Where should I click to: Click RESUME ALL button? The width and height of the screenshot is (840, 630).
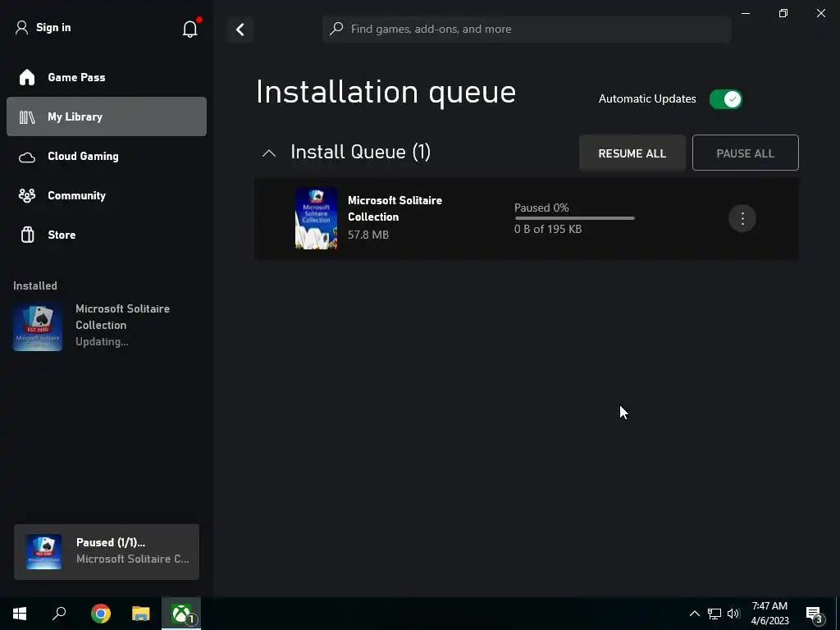click(x=632, y=153)
